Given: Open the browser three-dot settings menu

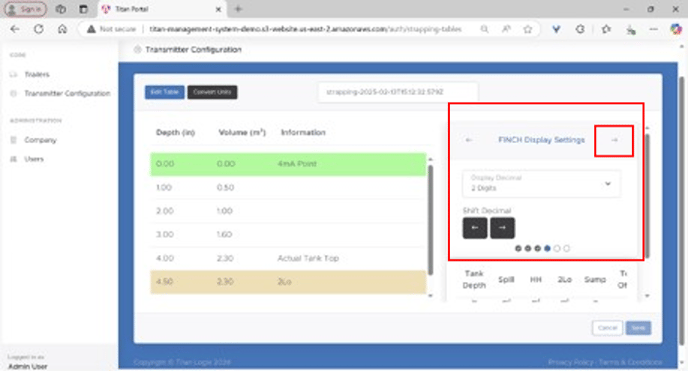Looking at the screenshot, I should click(653, 29).
